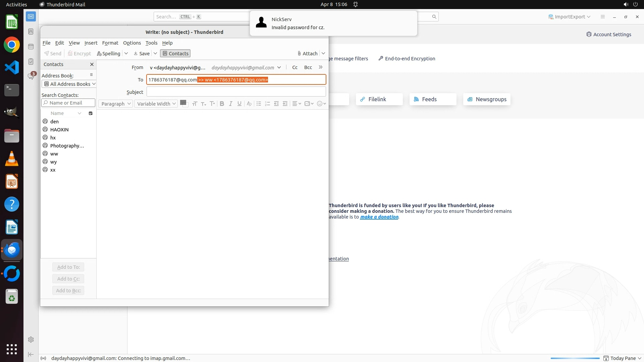The height and width of the screenshot is (362, 644).
Task: Open the address book options menu icon
Action: coord(91,75)
